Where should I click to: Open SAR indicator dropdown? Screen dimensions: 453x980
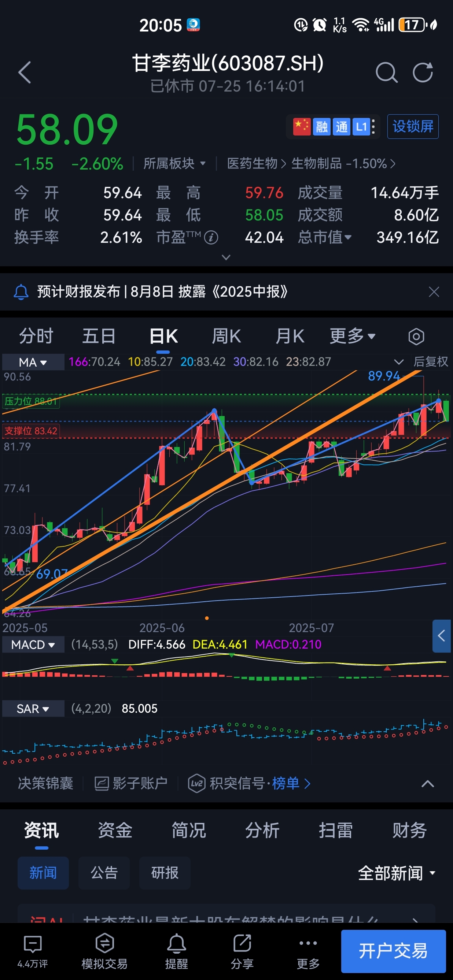point(33,709)
